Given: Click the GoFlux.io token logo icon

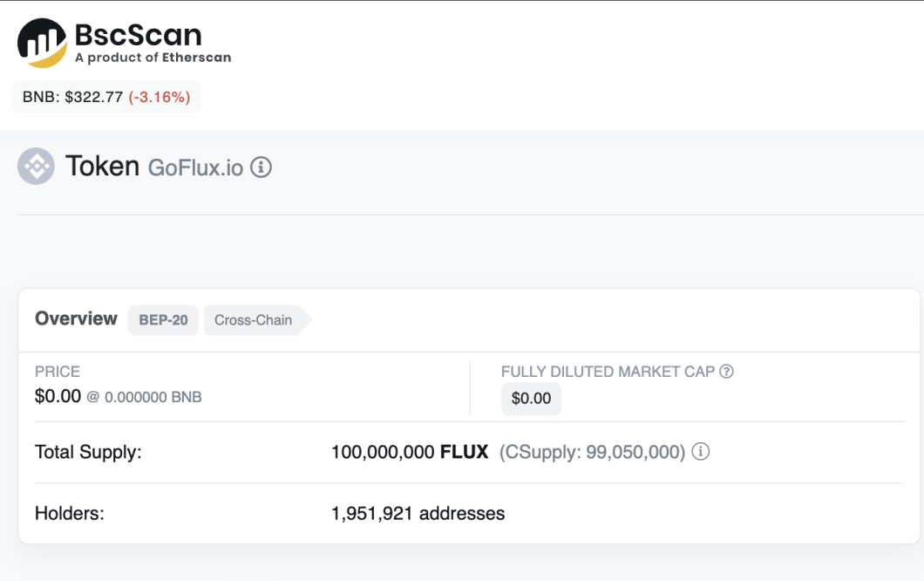Looking at the screenshot, I should click(36, 167).
